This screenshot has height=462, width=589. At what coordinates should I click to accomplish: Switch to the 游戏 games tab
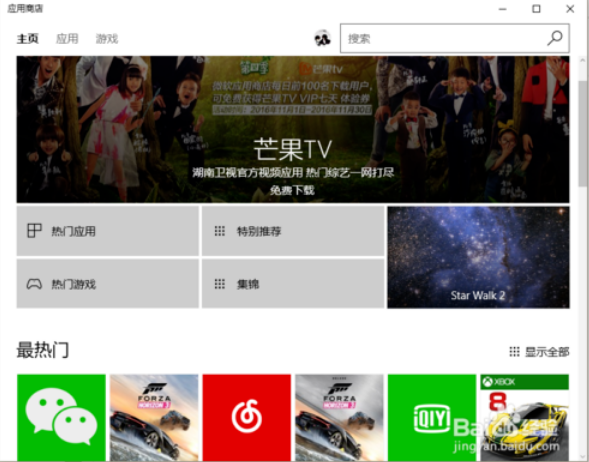pos(107,38)
